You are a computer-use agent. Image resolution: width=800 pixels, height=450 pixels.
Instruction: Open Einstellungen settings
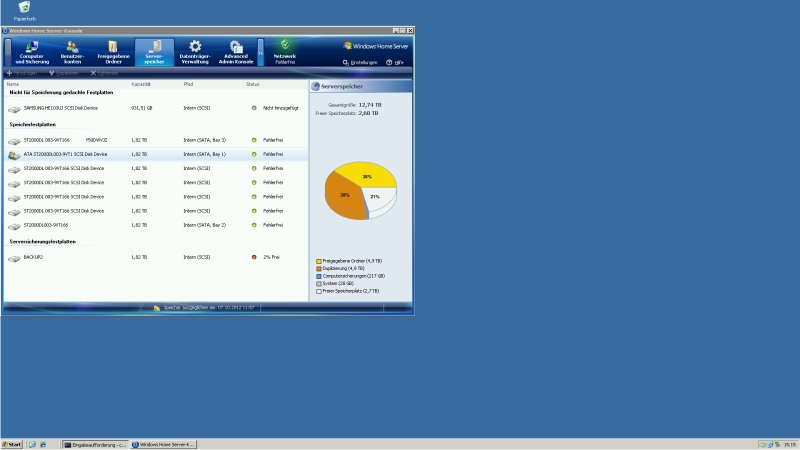point(360,62)
